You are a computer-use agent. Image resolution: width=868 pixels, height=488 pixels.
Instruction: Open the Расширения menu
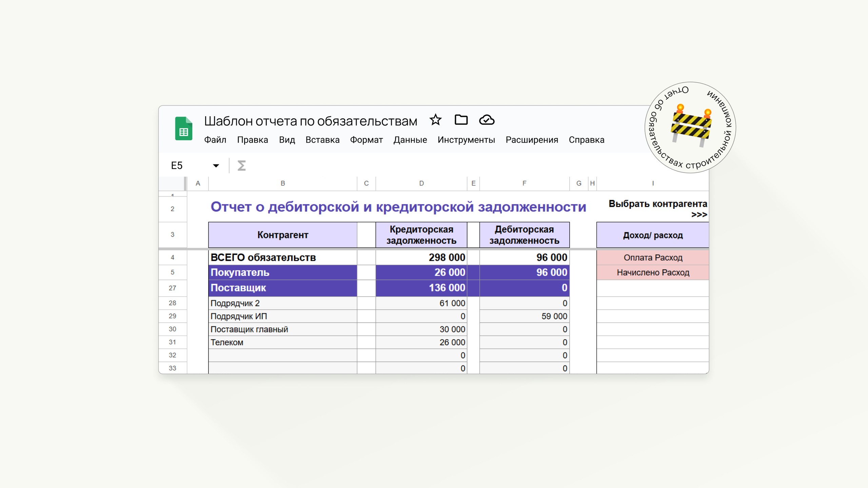(532, 140)
